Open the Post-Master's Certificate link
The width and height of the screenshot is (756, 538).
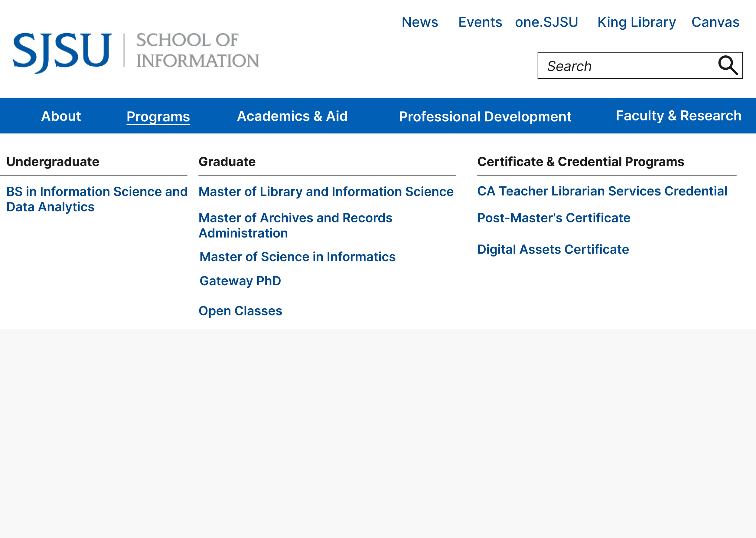(554, 218)
